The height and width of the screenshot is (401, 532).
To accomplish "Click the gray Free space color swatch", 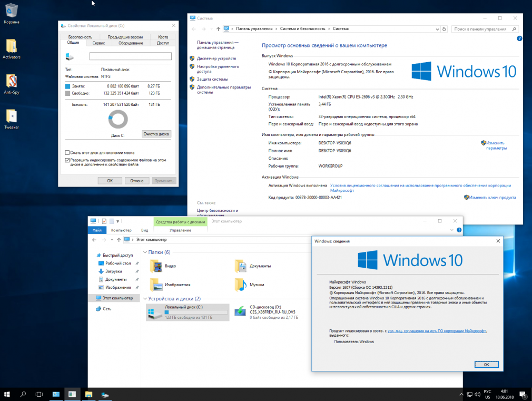I will (67, 93).
